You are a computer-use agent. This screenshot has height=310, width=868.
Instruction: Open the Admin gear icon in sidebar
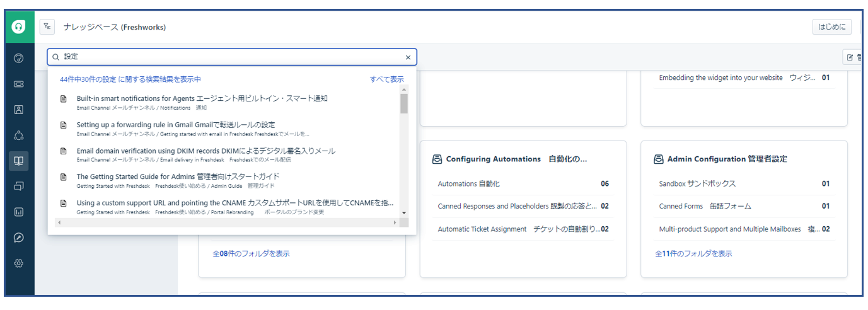pyautogui.click(x=19, y=263)
